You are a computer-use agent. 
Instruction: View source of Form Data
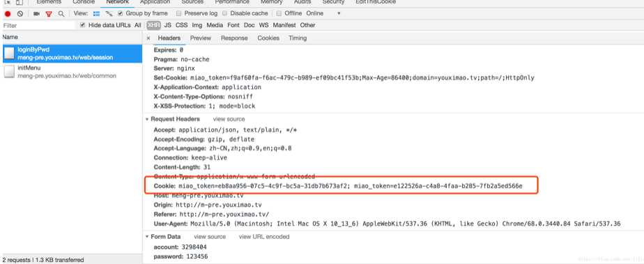tap(210, 237)
